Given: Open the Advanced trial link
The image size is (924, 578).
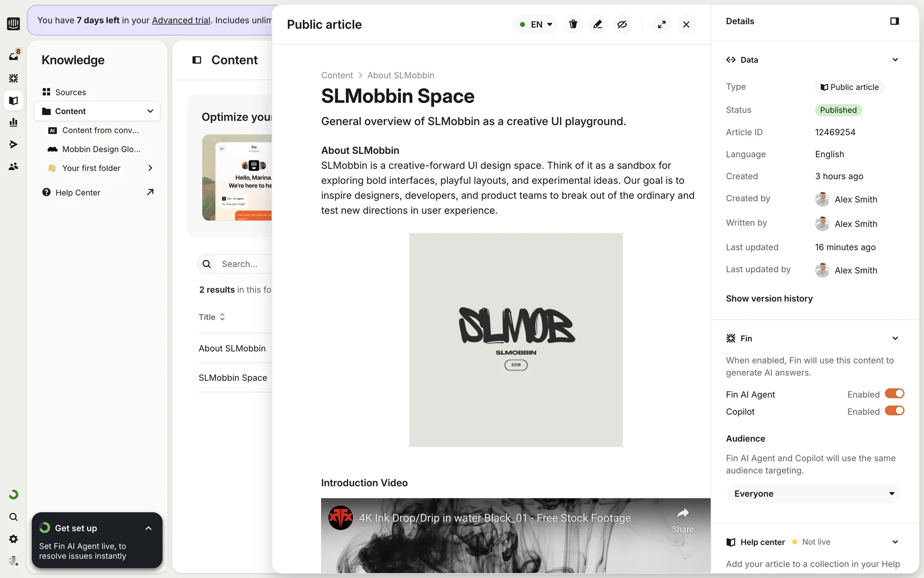Looking at the screenshot, I should [181, 20].
